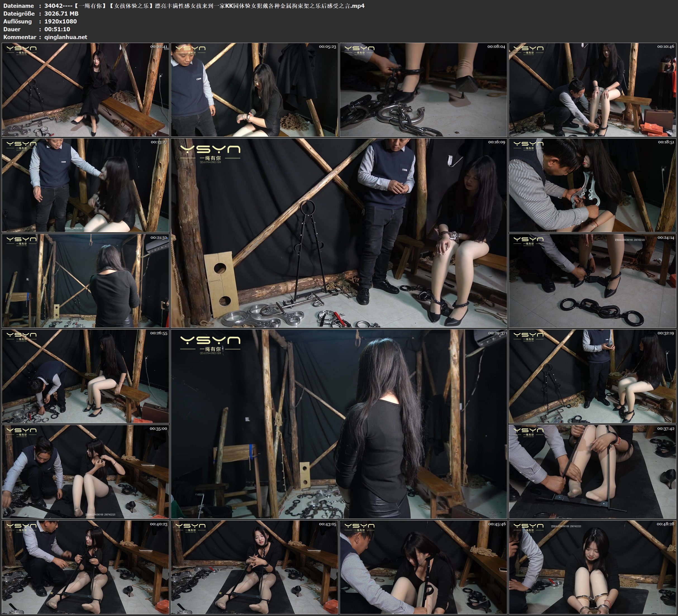The image size is (678, 616).
Task: Select the thumbnail timestamped 00:32:19
Action: point(592,376)
